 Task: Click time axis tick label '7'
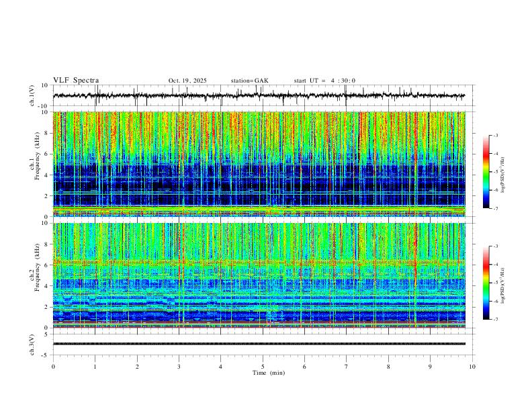[347, 367]
